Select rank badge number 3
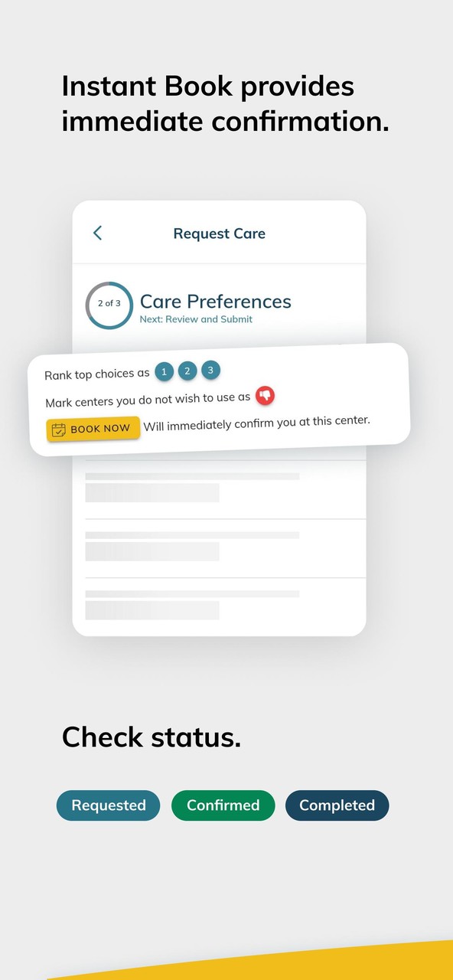This screenshot has width=453, height=980. point(210,370)
